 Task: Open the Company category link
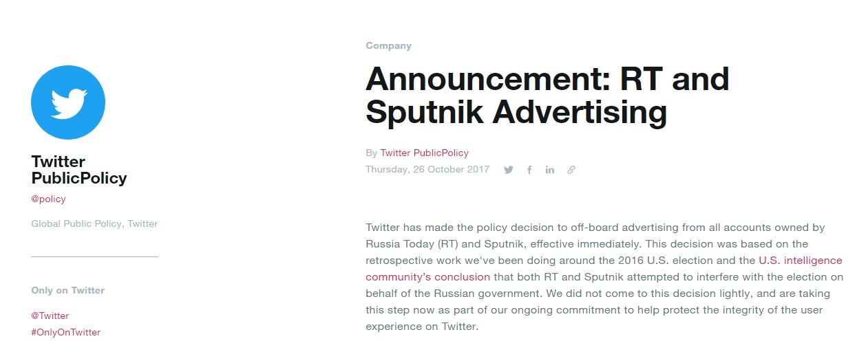(388, 45)
